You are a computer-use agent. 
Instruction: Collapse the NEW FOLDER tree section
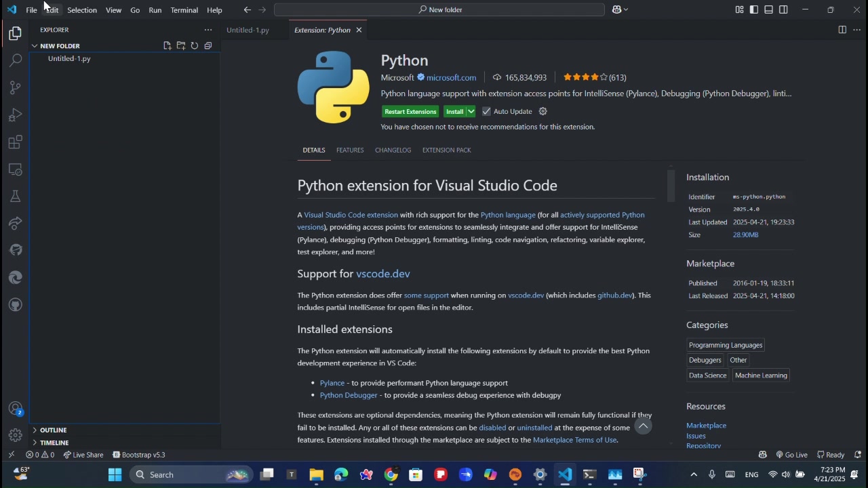coord(35,46)
